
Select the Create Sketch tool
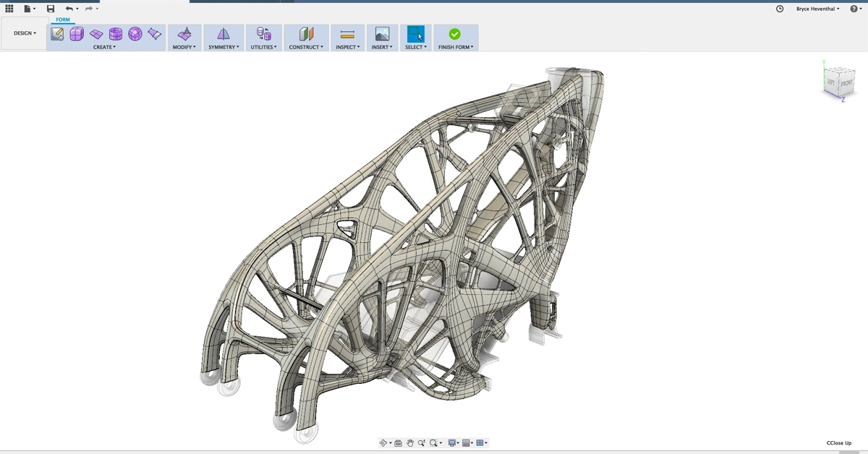[57, 34]
